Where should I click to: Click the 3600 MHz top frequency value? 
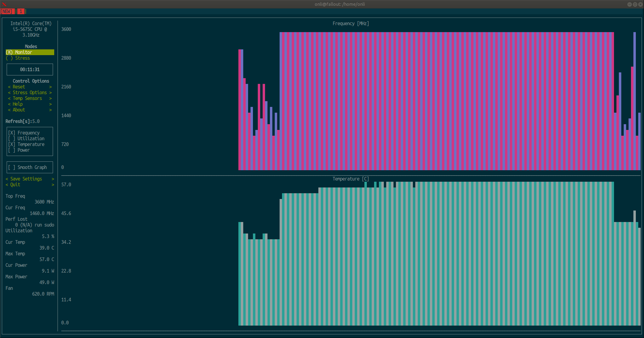click(x=44, y=202)
